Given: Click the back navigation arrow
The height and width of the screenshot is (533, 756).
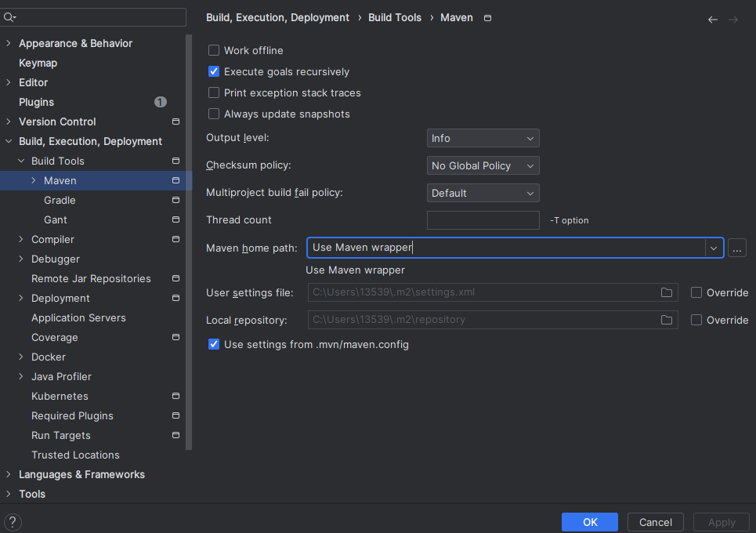Looking at the screenshot, I should (x=713, y=20).
